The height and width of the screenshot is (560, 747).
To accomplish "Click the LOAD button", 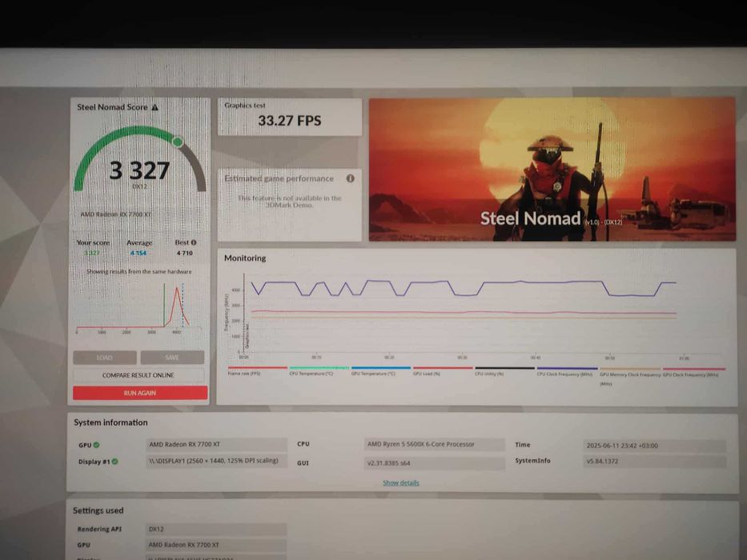I will [105, 358].
